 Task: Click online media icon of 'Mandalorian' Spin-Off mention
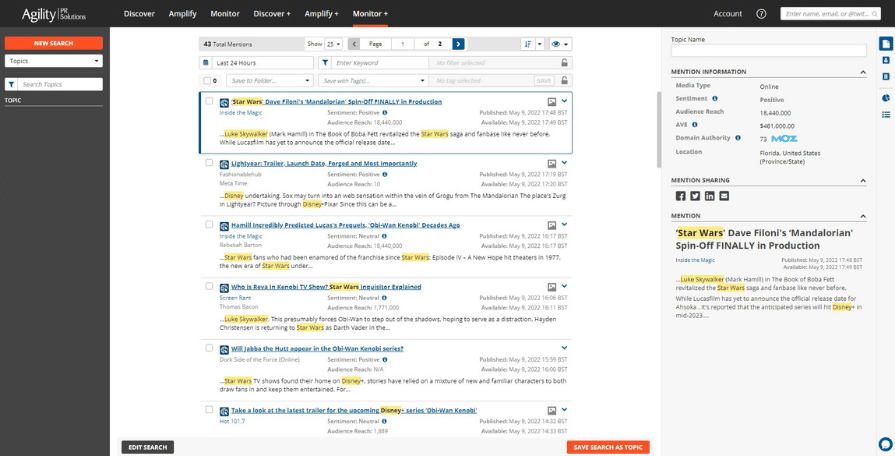coord(224,102)
